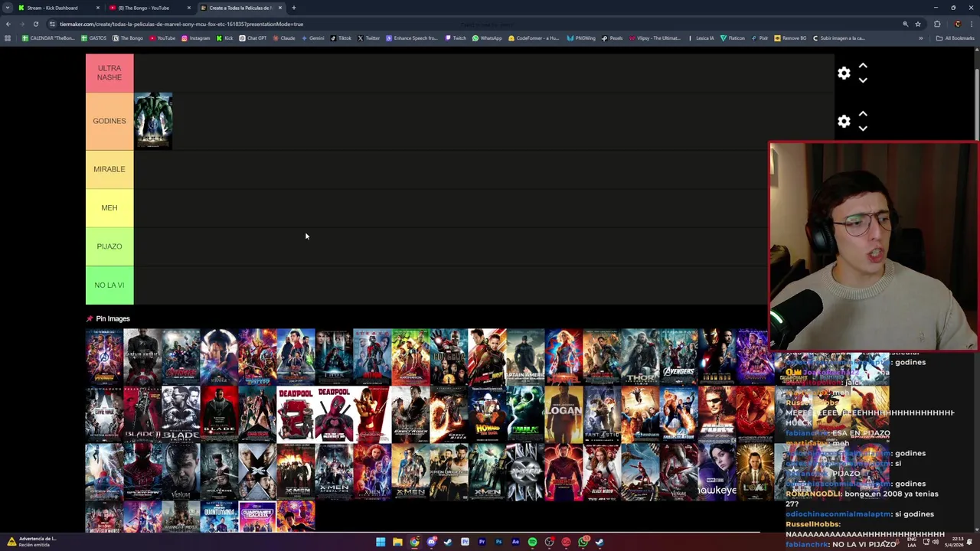The height and width of the screenshot is (551, 980).
Task: Open Chrome from taskbar
Action: coord(414,542)
